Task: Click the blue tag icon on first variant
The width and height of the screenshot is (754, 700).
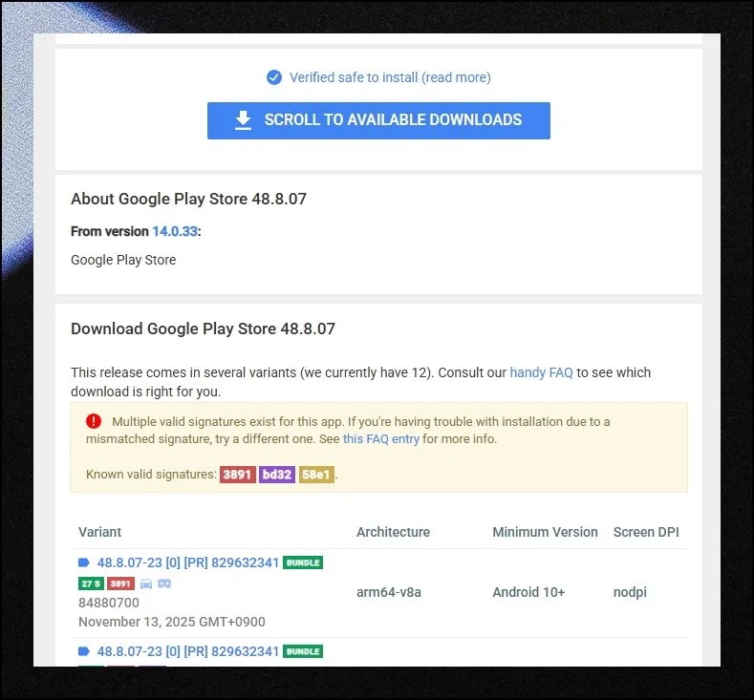Action: tap(85, 562)
